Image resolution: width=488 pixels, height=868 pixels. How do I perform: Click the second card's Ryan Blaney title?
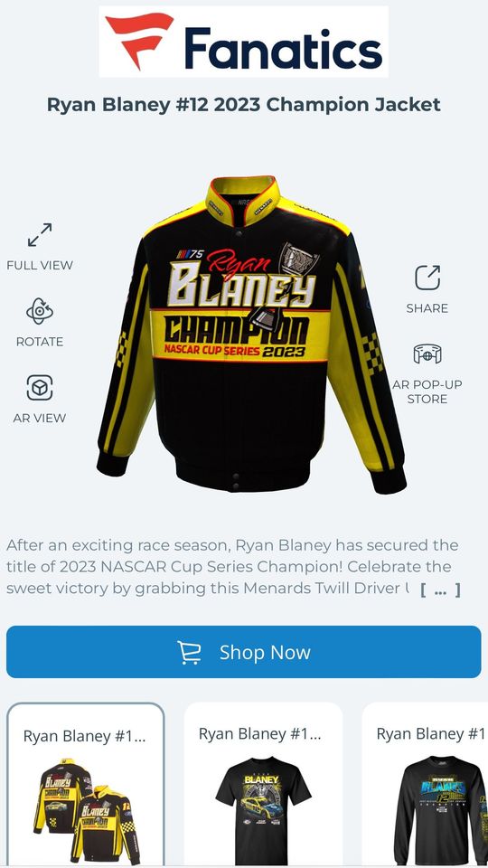point(259,733)
